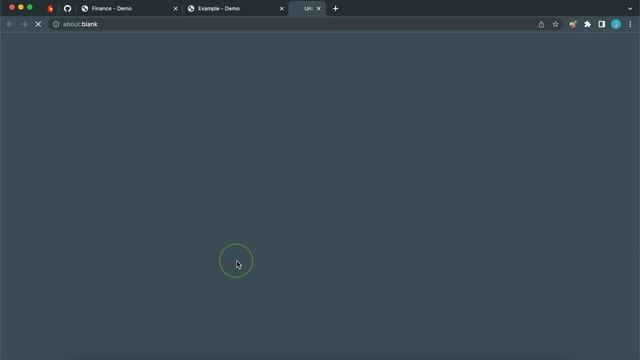The height and width of the screenshot is (360, 640).
Task: Open the Chrome three-dot menu
Action: pos(630,24)
